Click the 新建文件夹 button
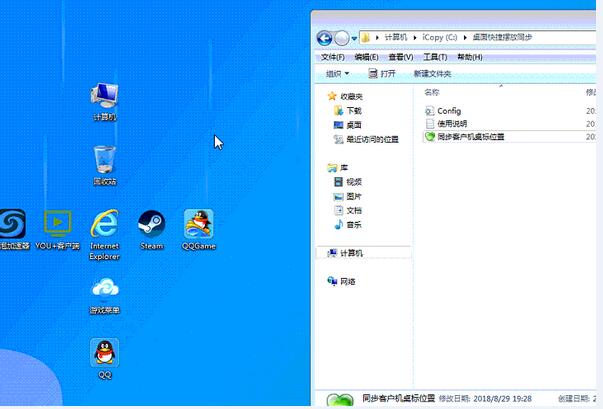603x409 pixels. tap(432, 74)
